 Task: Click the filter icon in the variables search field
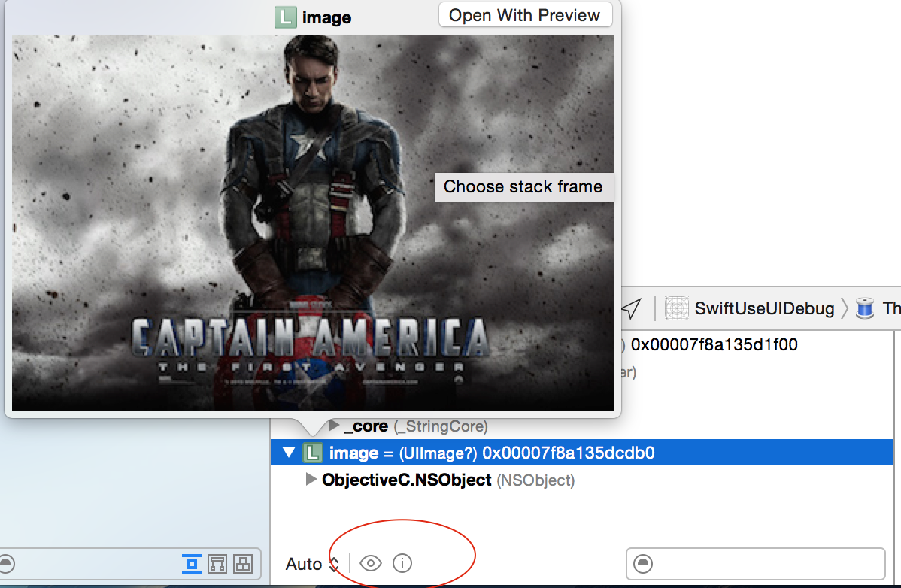click(x=644, y=564)
